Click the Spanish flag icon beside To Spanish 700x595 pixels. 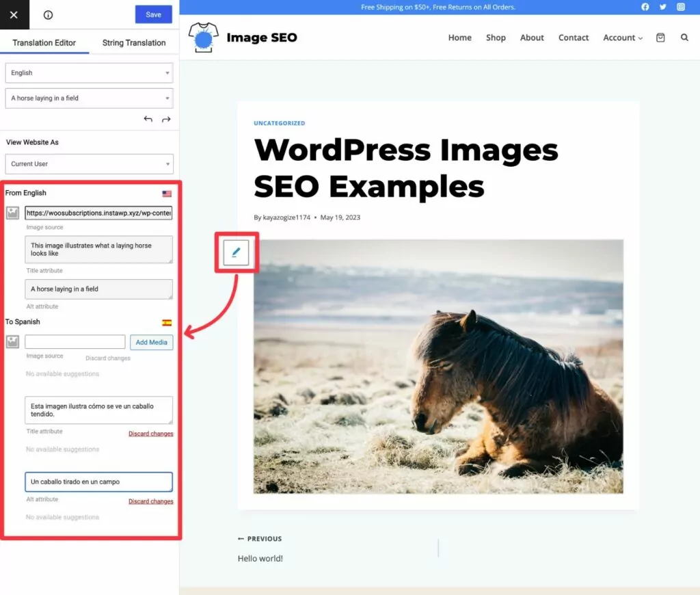coord(167,323)
